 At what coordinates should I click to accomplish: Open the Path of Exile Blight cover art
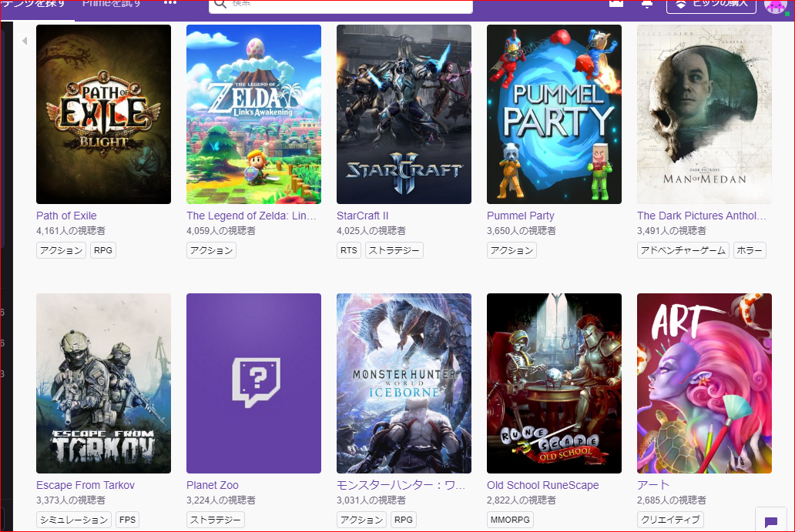point(103,115)
